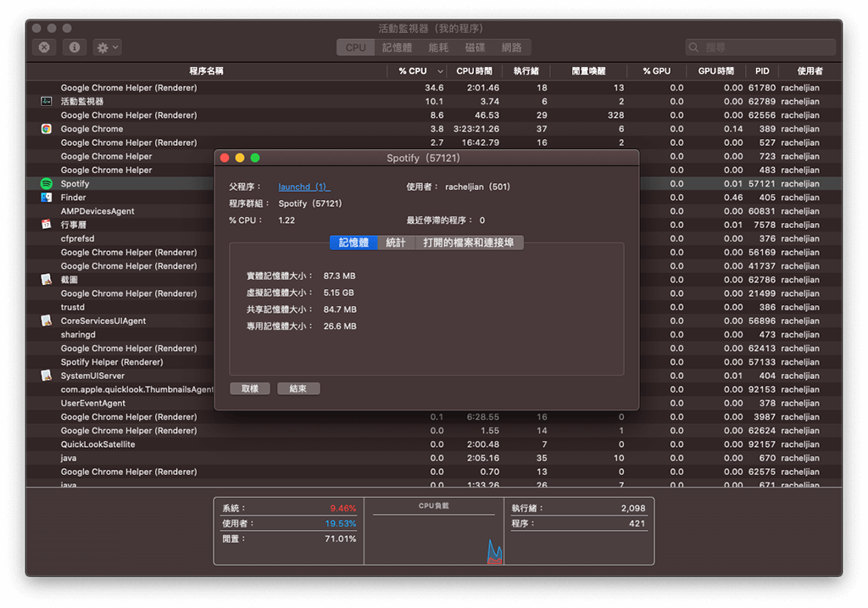Click the launchd (1) parent process link
Viewport: 868px width, 608px height.
coord(304,187)
